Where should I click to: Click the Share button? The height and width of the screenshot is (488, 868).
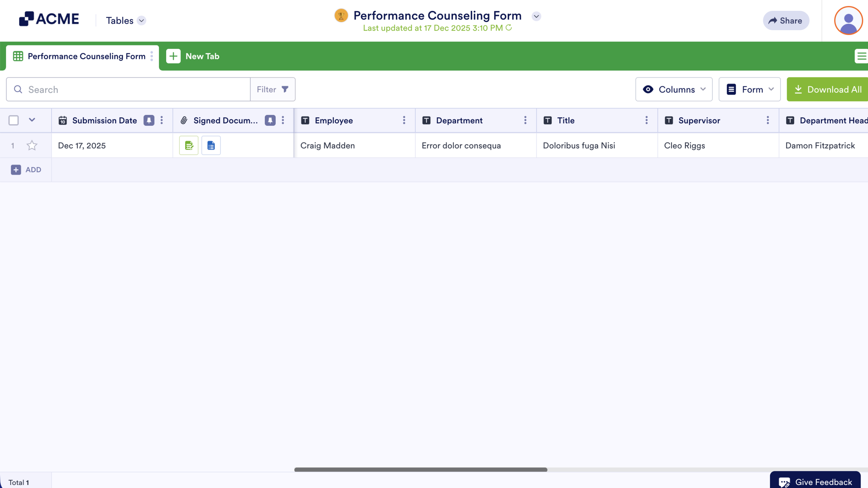click(786, 21)
